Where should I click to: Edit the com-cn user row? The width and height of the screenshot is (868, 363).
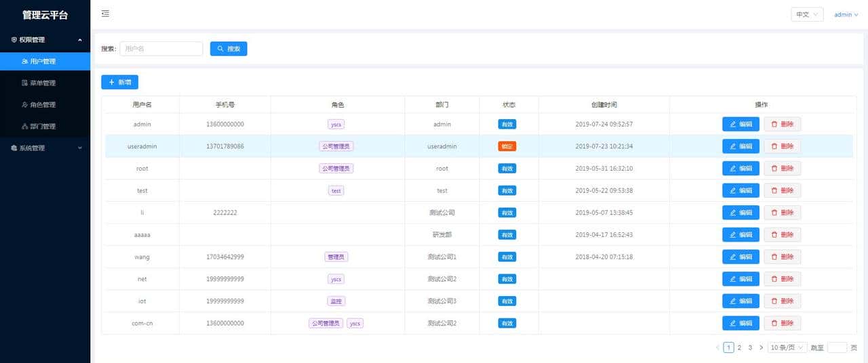pos(741,323)
